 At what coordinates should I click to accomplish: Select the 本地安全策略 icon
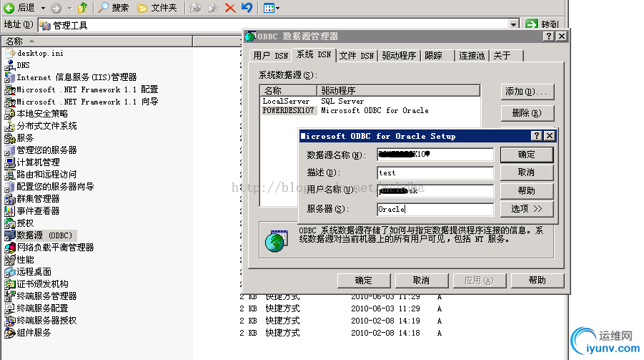pos(10,114)
